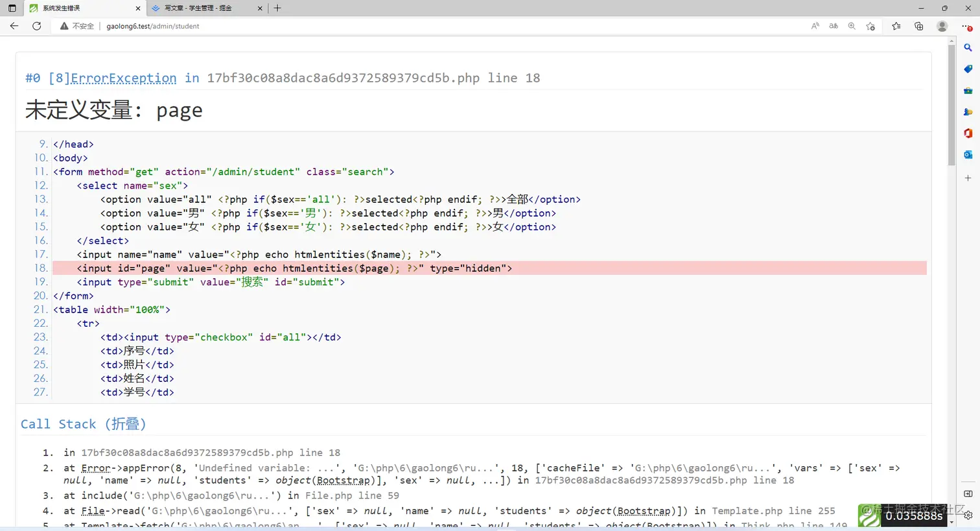Open sidebar settings gear icon
This screenshot has height=531, width=980.
pyautogui.click(x=968, y=515)
